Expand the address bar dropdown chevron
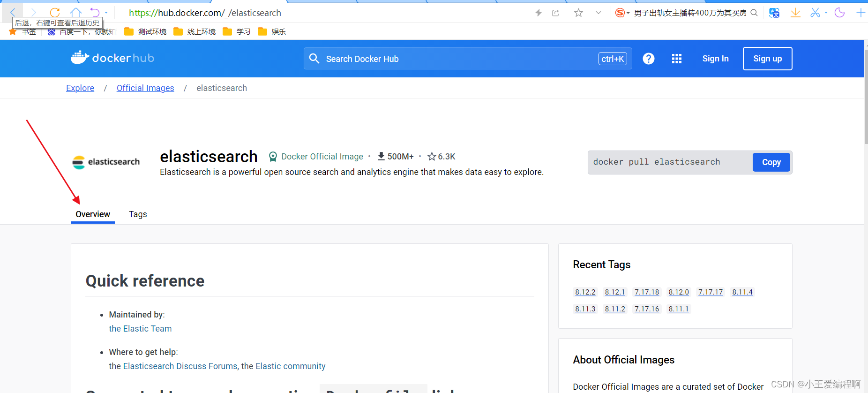 point(599,13)
